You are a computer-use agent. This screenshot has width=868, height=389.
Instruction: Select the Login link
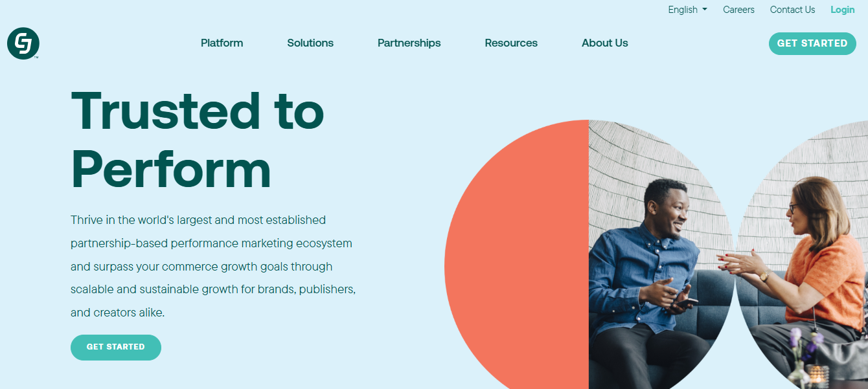click(x=842, y=10)
